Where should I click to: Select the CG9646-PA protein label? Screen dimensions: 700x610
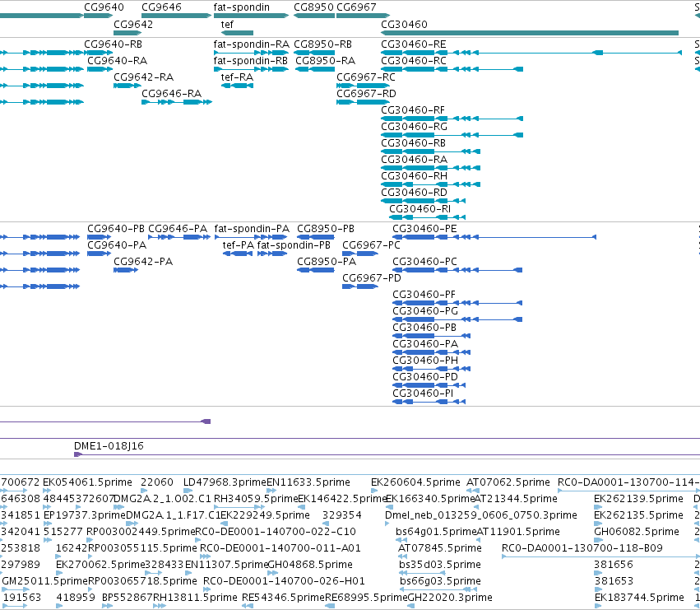coord(178,228)
